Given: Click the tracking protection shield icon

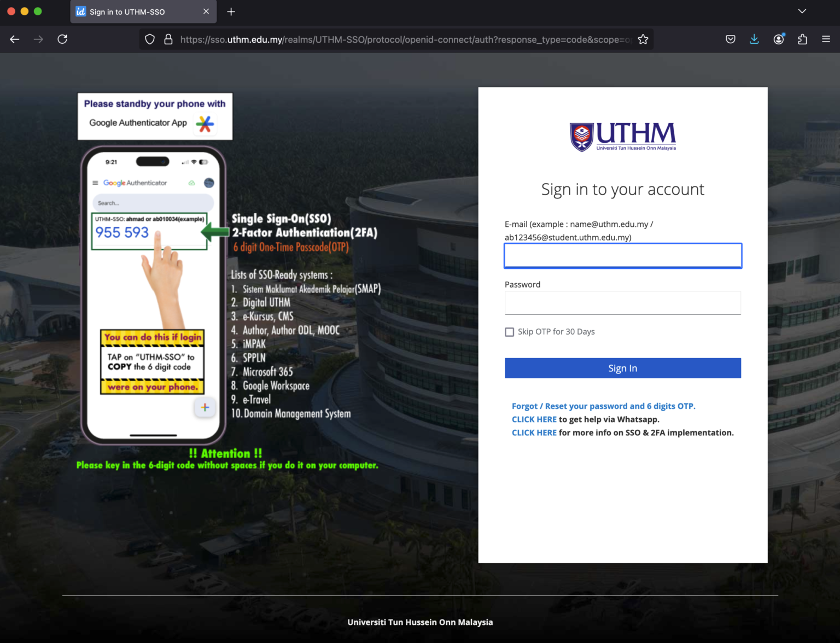Looking at the screenshot, I should point(149,39).
